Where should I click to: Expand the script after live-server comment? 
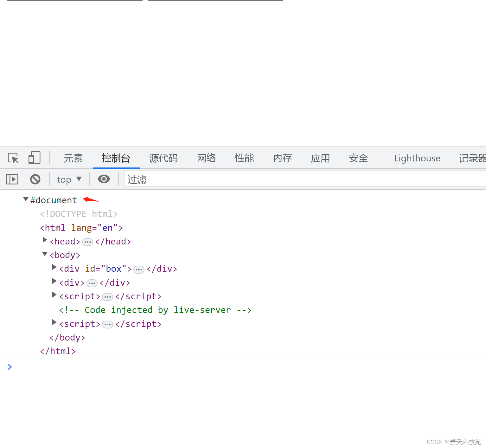(x=54, y=322)
